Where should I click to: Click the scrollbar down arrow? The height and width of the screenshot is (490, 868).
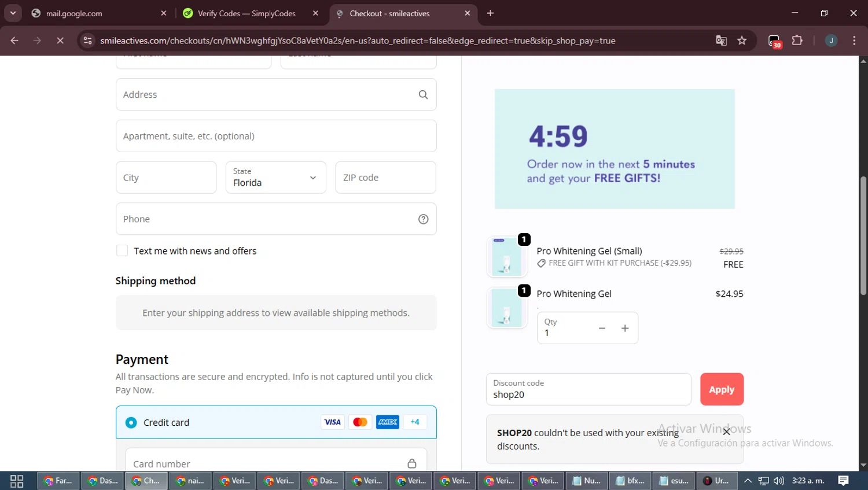pos(863,465)
